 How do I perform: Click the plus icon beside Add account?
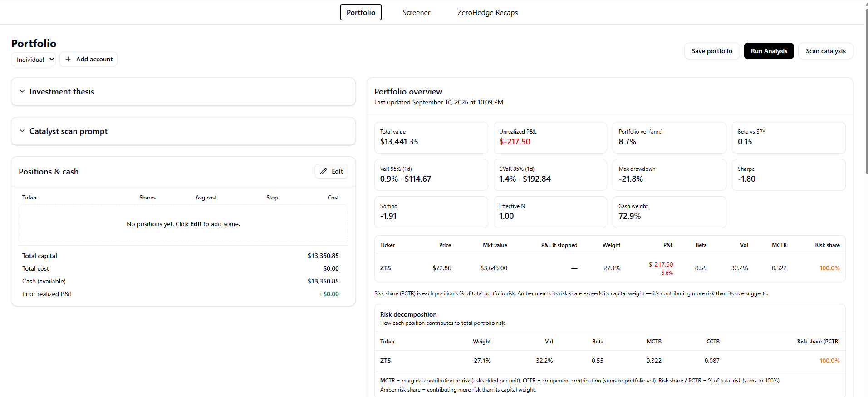point(68,59)
